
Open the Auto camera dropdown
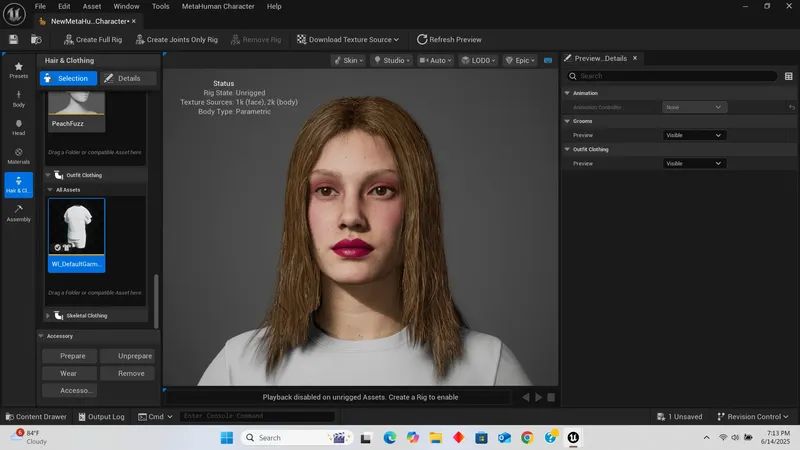point(435,60)
